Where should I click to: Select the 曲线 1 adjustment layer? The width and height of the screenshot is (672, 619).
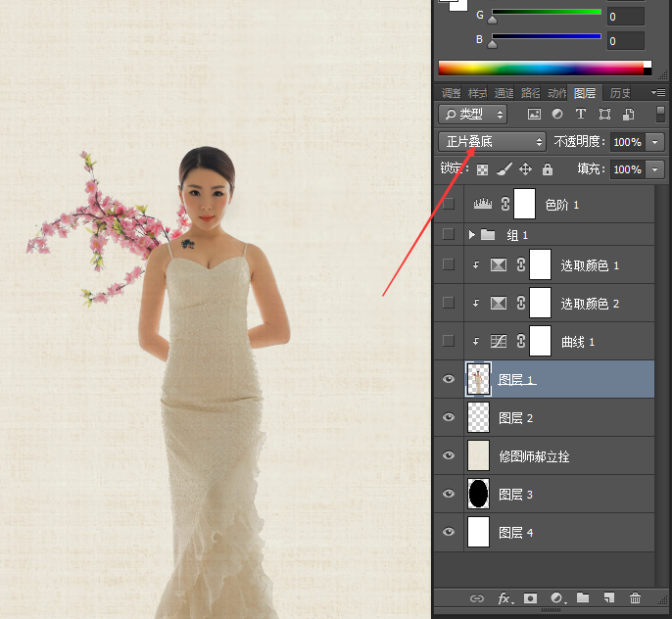point(577,341)
